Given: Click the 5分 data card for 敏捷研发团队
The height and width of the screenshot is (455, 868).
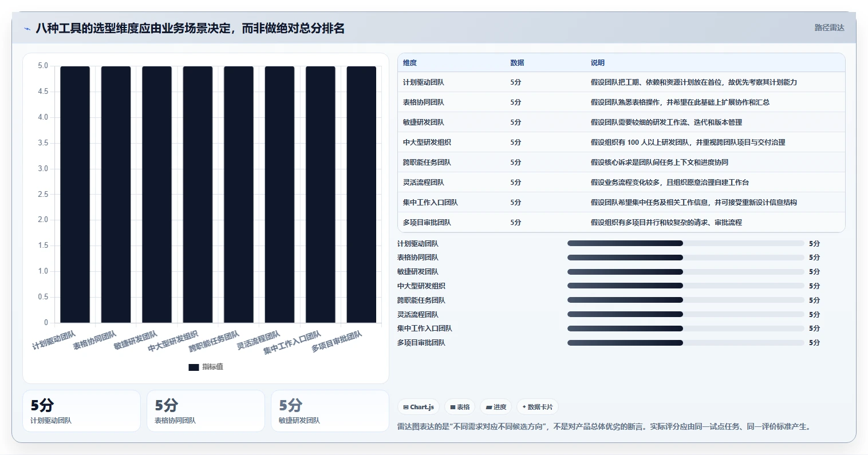Looking at the screenshot, I should 330,411.
